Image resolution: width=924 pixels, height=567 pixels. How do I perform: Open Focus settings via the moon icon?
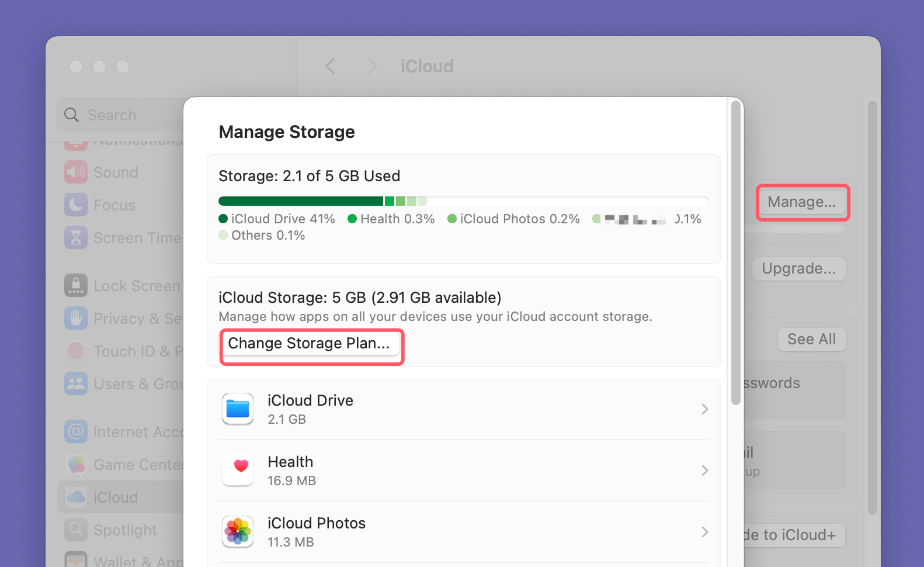pyautogui.click(x=75, y=205)
